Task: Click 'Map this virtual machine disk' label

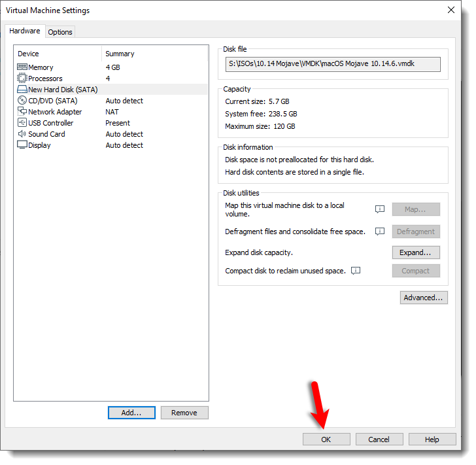Action: (285, 209)
